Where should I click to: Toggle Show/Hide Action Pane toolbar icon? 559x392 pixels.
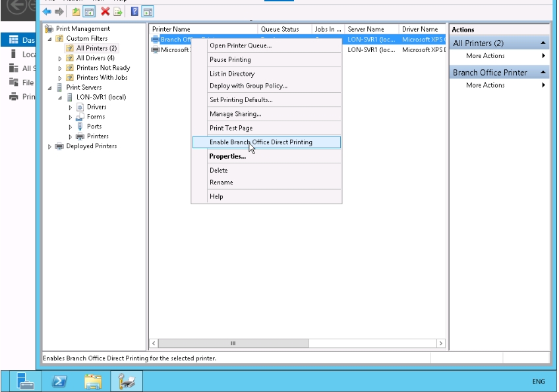pyautogui.click(x=148, y=12)
